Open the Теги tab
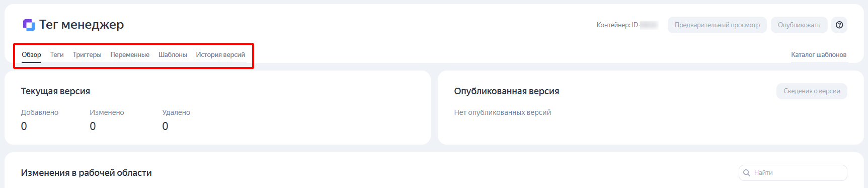Viewport: 868px width, 188px height. [57, 54]
